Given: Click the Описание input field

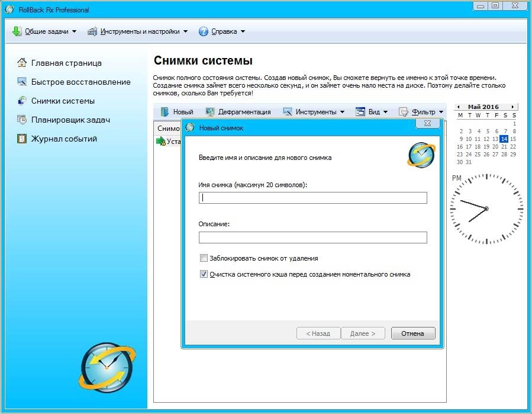Looking at the screenshot, I should click(313, 238).
